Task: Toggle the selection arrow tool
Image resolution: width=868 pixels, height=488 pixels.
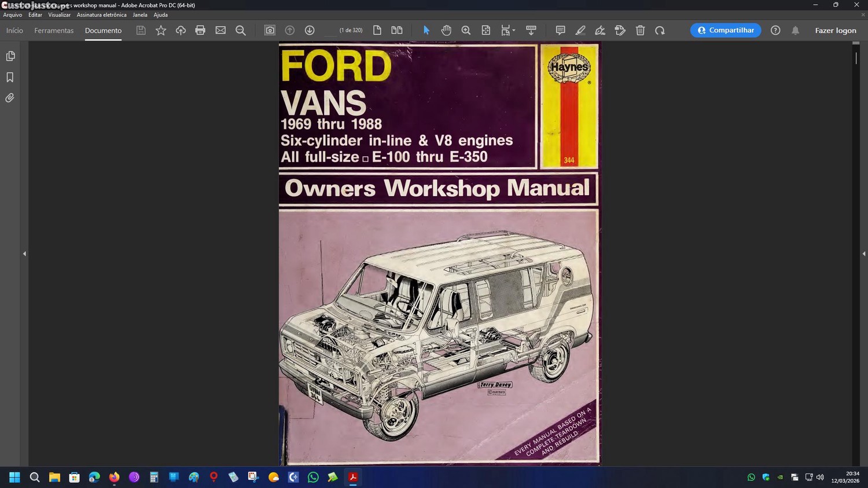Action: pyautogui.click(x=426, y=30)
